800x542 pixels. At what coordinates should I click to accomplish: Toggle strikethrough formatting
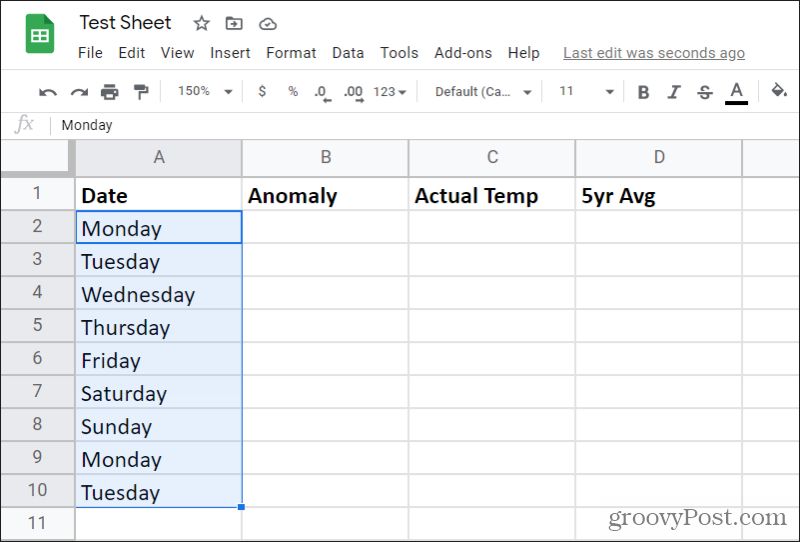point(705,92)
